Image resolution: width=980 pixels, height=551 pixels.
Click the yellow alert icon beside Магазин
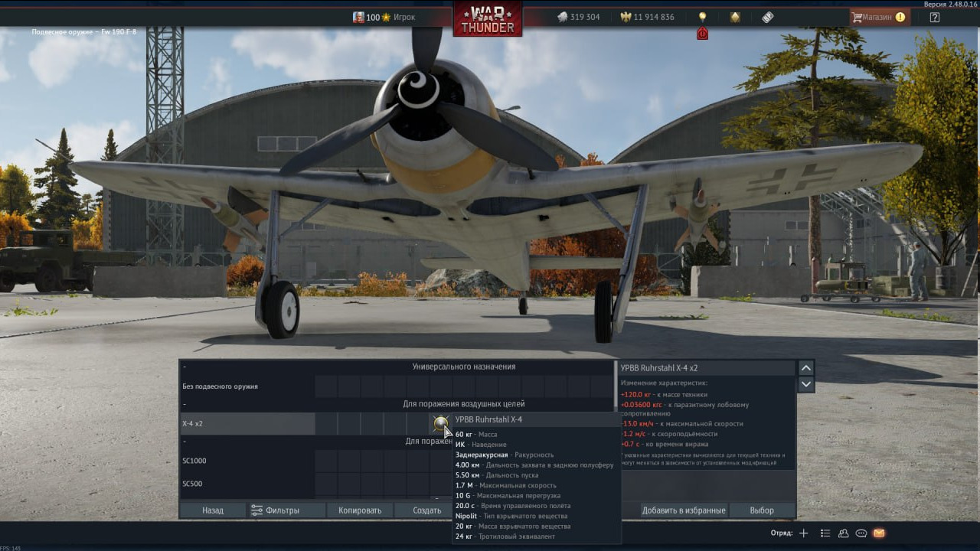(x=900, y=17)
